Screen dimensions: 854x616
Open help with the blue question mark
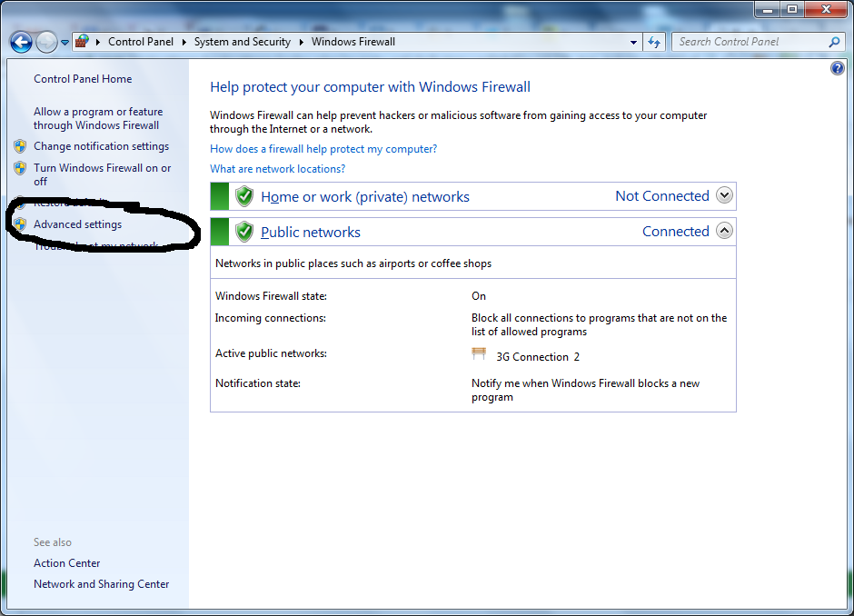coord(837,68)
